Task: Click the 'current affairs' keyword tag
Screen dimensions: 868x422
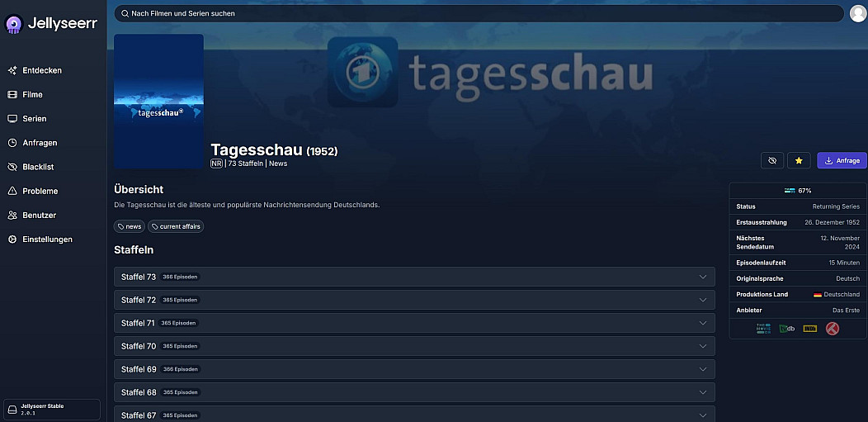Action: click(176, 226)
